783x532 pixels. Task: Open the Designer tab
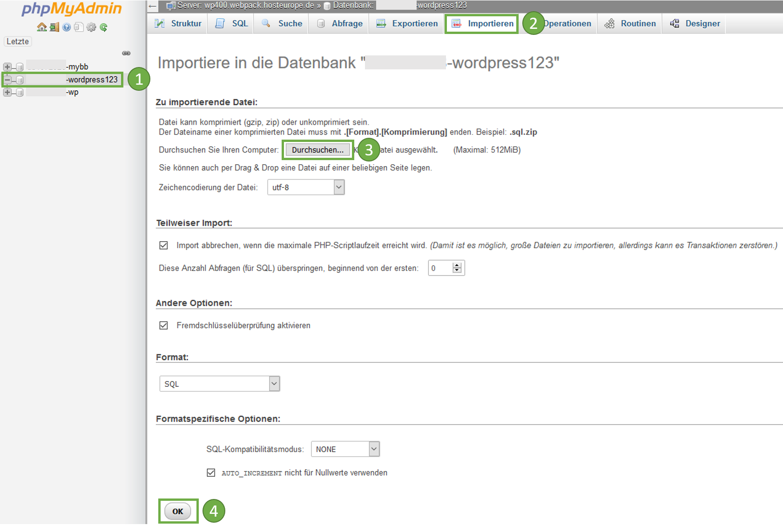point(694,23)
